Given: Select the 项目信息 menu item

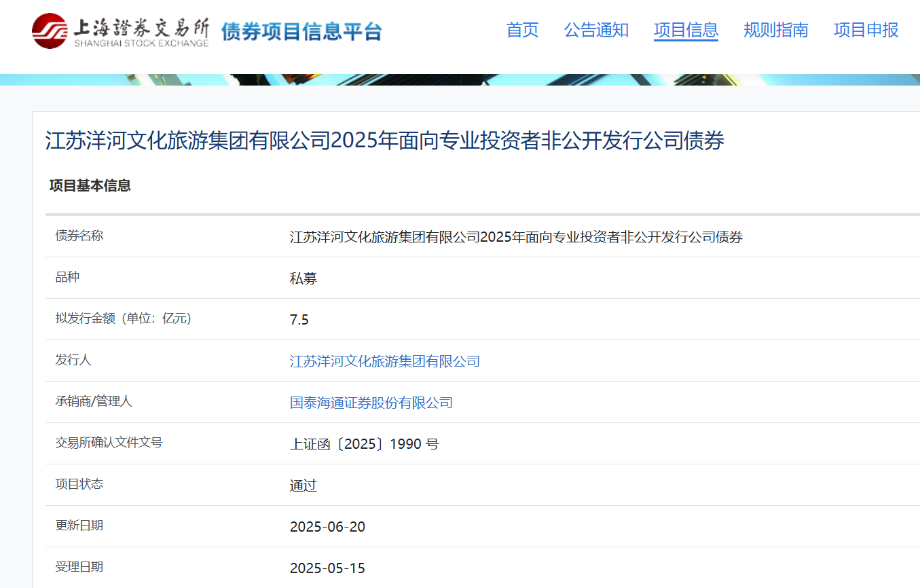Looking at the screenshot, I should (x=686, y=30).
